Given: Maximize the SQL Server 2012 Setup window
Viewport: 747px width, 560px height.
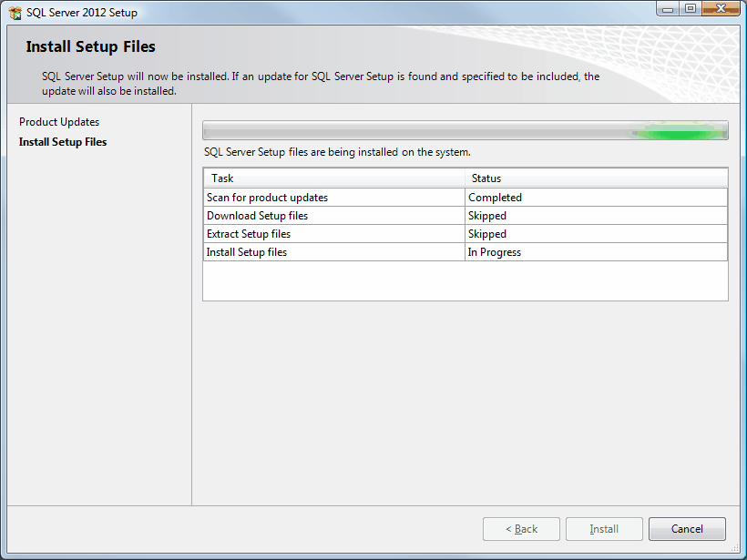Looking at the screenshot, I should click(x=691, y=8).
